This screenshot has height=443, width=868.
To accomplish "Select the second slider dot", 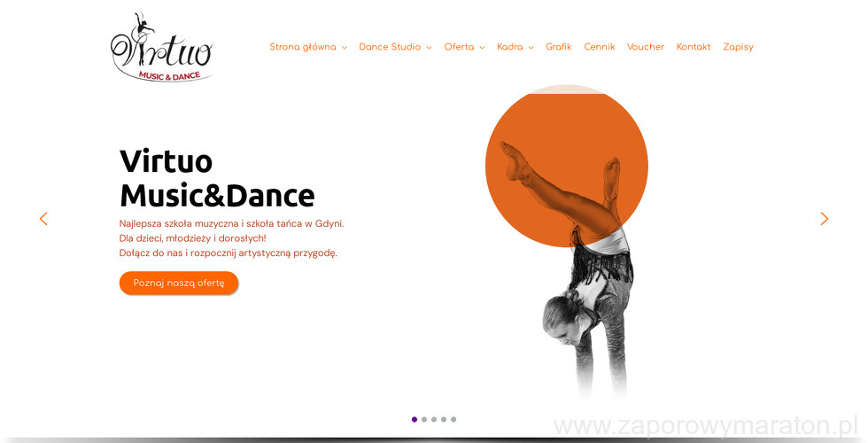I will pos(424,419).
